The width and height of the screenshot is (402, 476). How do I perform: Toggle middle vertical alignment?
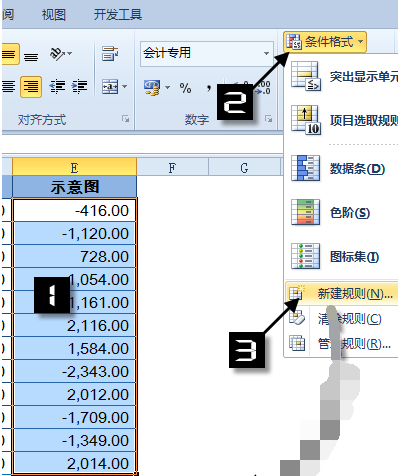click(10, 54)
